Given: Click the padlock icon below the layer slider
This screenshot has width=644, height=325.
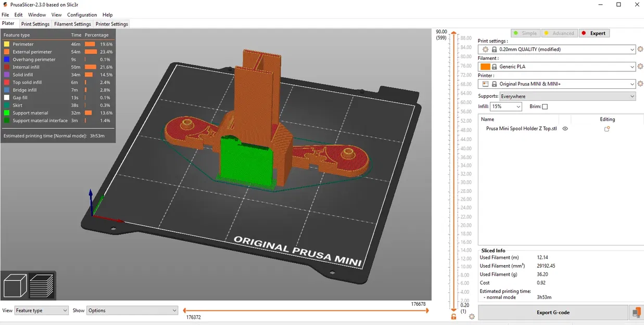Looking at the screenshot, I should point(452,316).
